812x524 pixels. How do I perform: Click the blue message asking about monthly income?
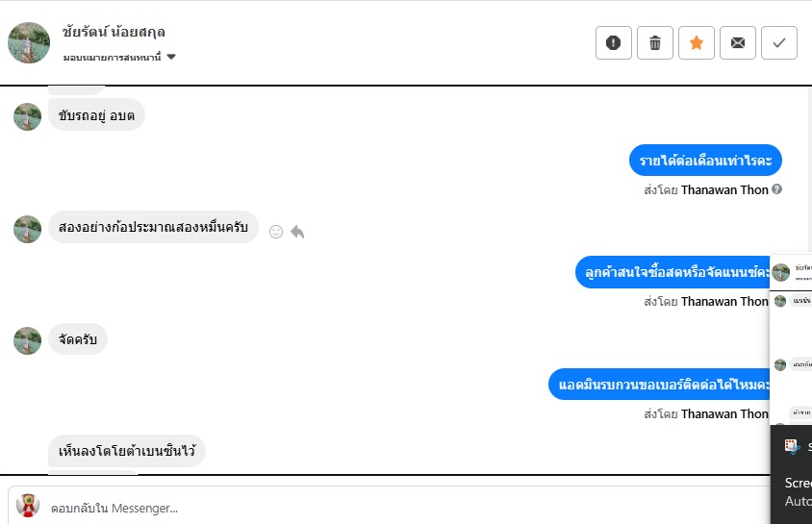(705, 160)
